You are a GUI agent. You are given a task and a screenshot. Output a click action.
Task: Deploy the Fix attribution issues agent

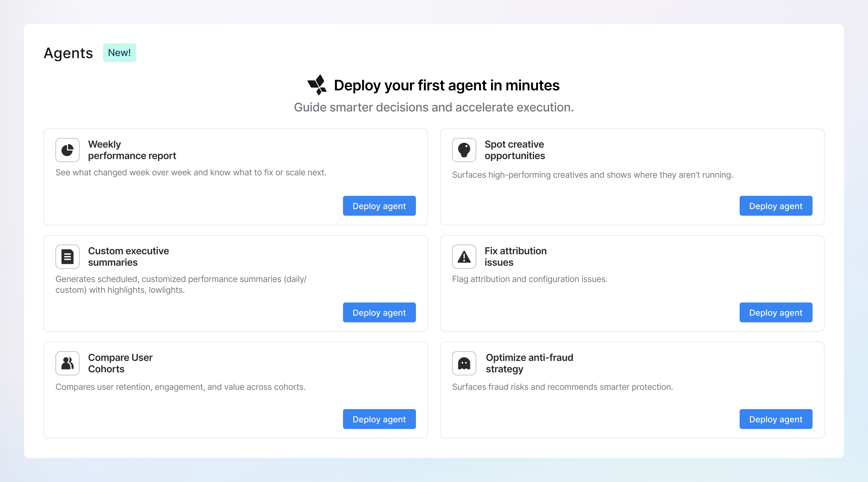pos(776,312)
